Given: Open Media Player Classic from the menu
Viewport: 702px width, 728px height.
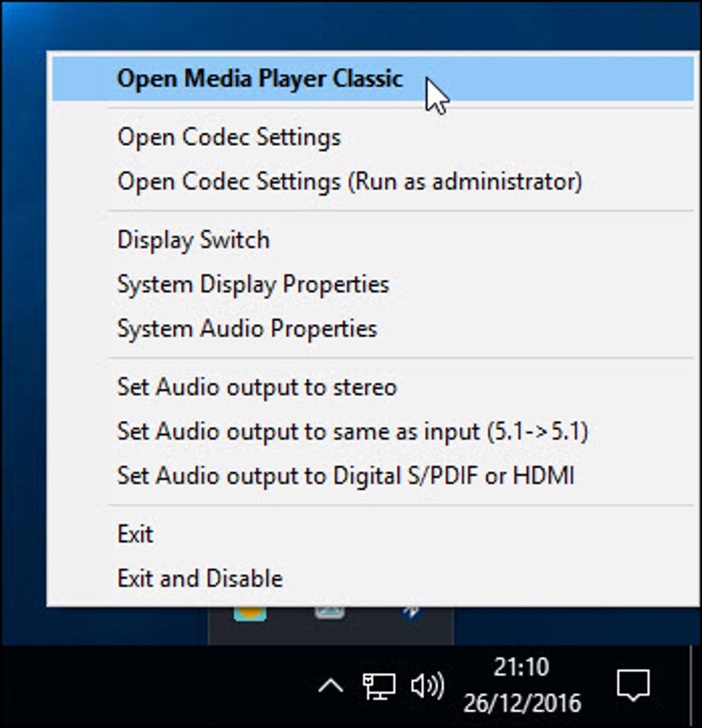Looking at the screenshot, I should [x=259, y=78].
